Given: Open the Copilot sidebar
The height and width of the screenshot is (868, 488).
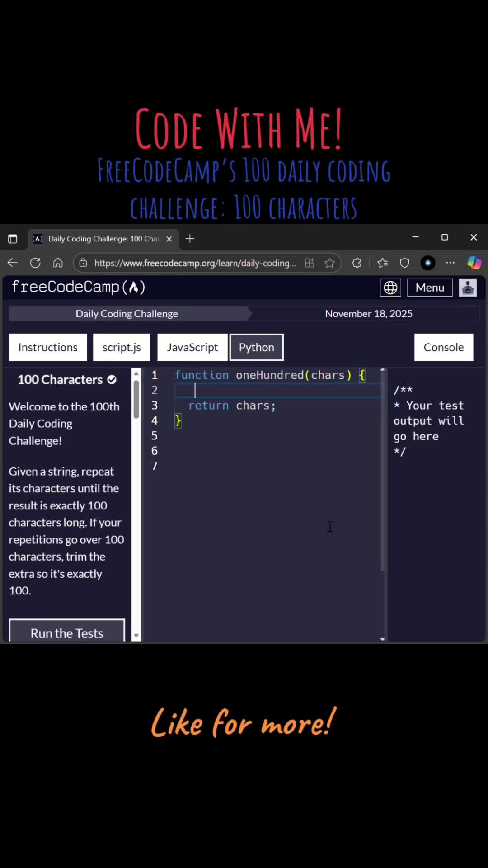Looking at the screenshot, I should 474,263.
